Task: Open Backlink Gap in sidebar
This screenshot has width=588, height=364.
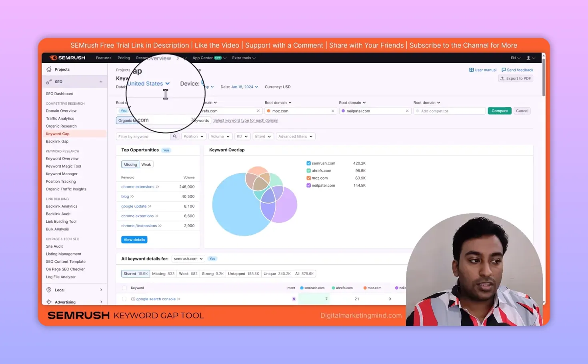Action: click(x=57, y=141)
